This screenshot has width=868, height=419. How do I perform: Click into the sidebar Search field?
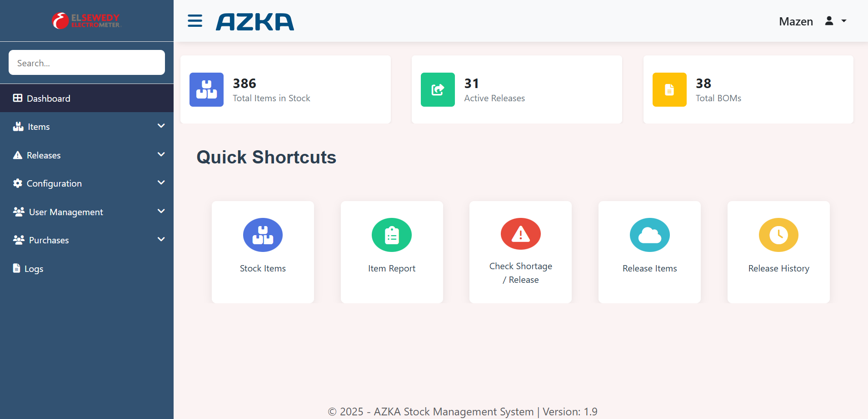coord(86,63)
